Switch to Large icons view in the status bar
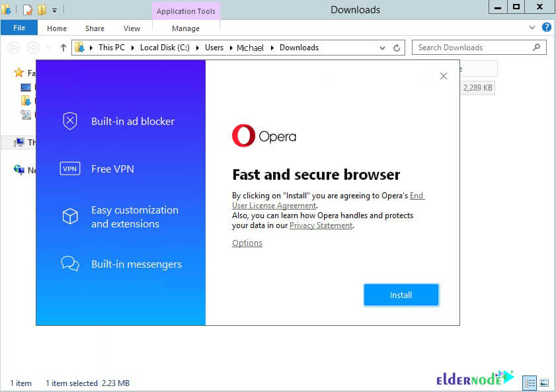 544,383
